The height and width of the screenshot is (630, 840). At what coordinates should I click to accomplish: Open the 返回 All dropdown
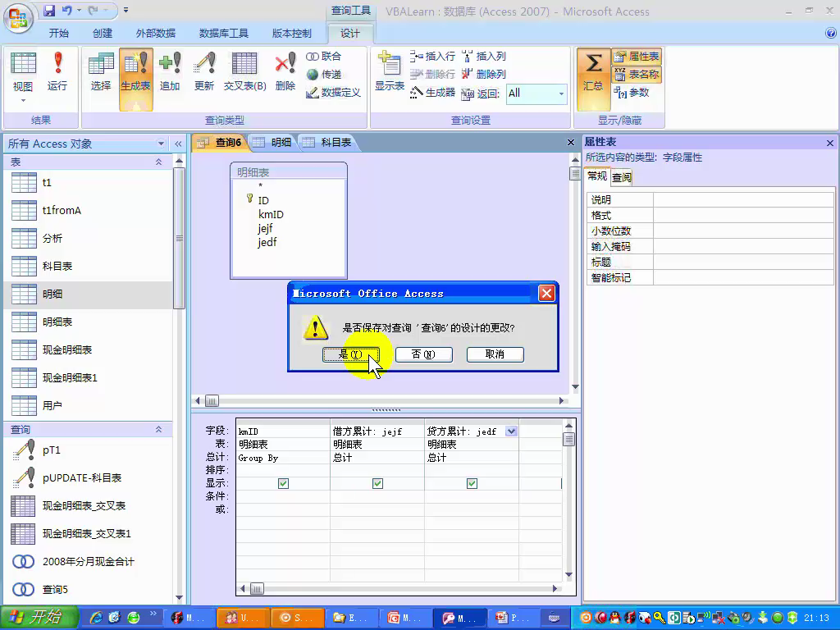pos(561,94)
